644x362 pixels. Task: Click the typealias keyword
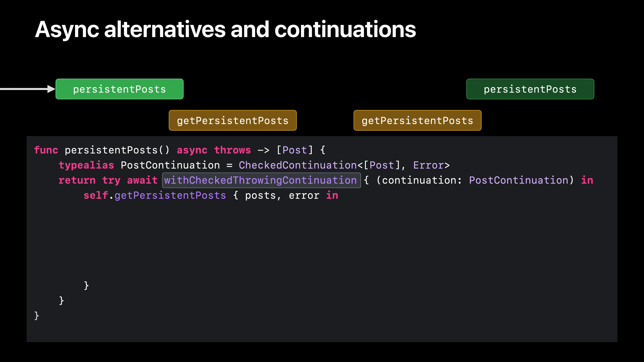click(86, 165)
